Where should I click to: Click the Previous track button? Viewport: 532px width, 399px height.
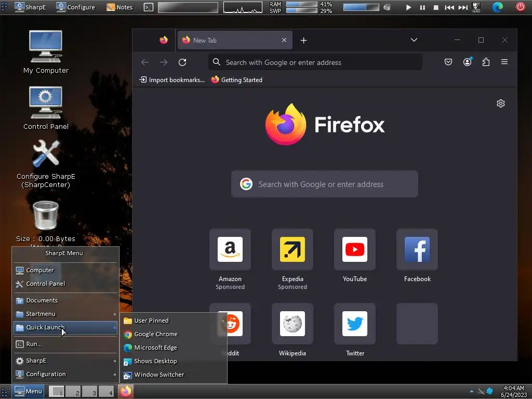(x=449, y=7)
